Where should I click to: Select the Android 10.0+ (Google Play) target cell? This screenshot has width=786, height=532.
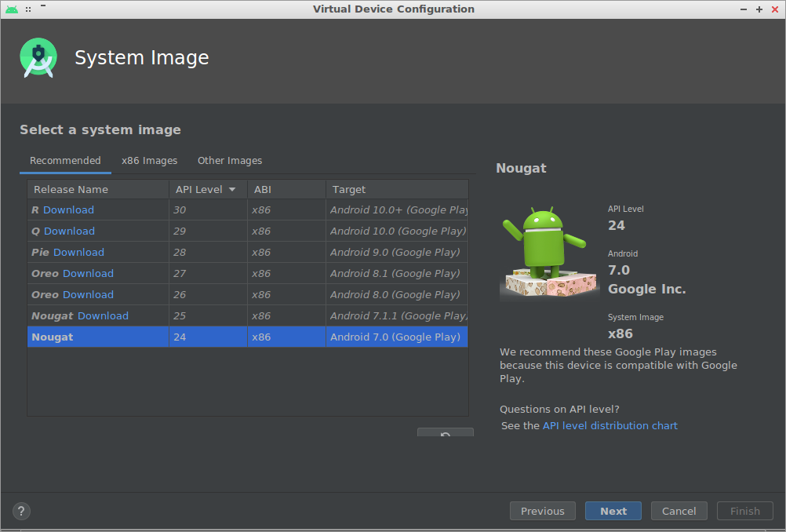(397, 210)
